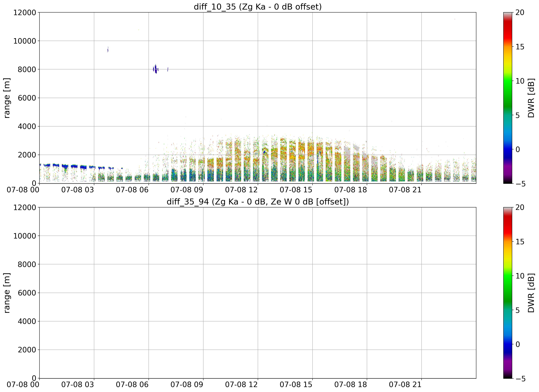Viewport: 539px width, 392px height.
Task: Click the 10 label on the diff_10_35 colorbar
Action: click(520, 81)
